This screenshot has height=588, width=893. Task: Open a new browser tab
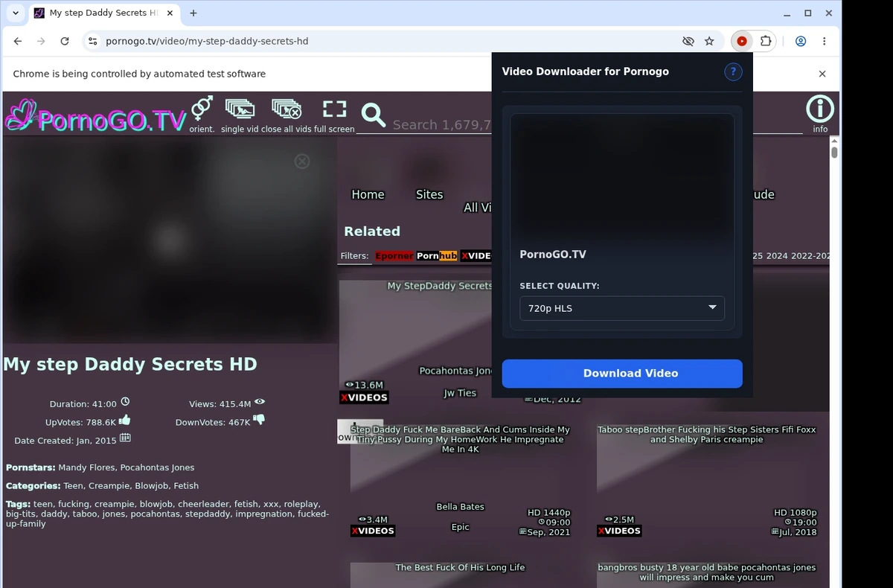[193, 13]
